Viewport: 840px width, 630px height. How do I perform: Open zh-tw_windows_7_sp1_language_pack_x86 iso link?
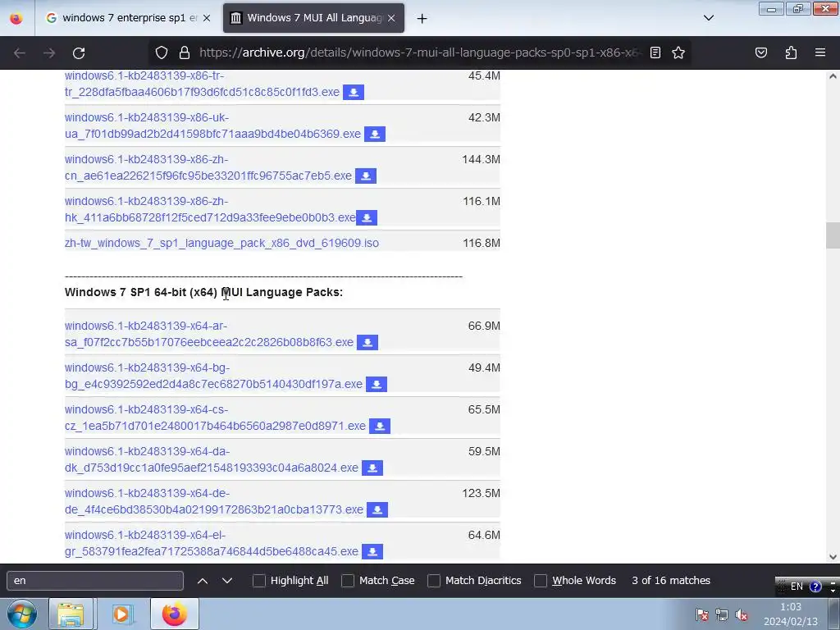(221, 243)
